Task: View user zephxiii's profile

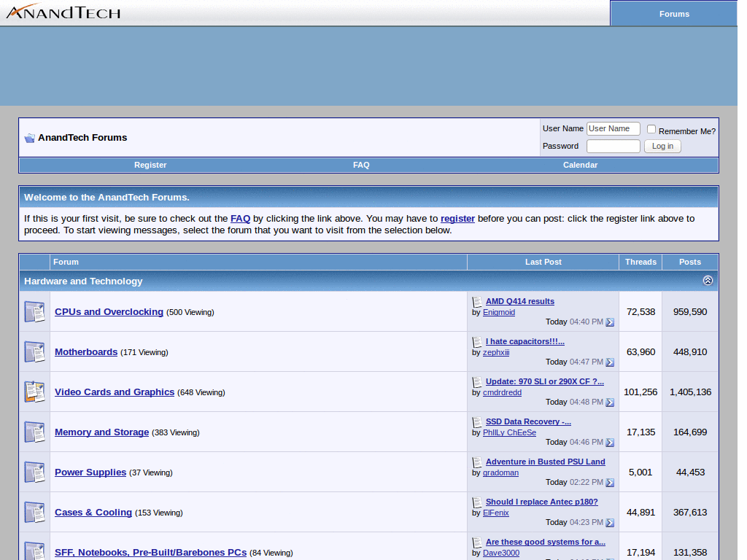Action: [496, 352]
